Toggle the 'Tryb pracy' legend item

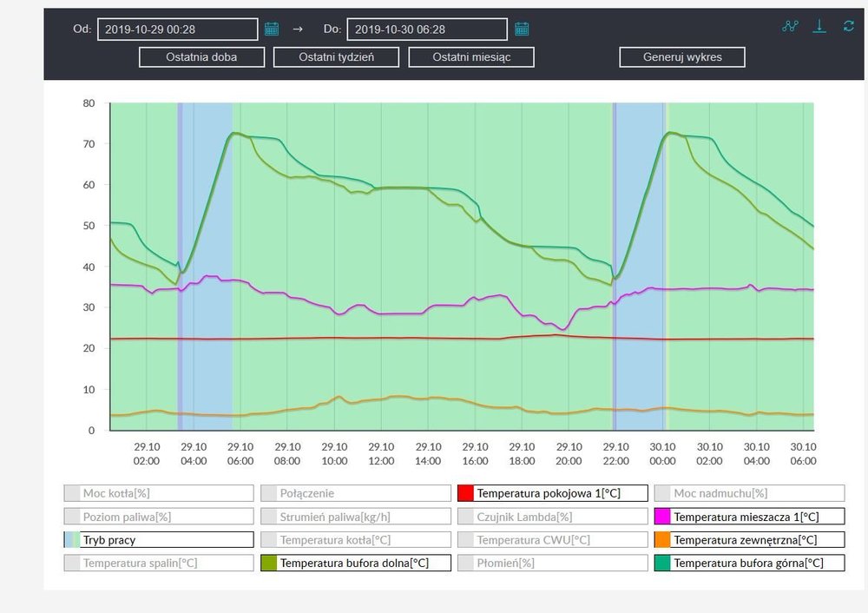tap(159, 539)
